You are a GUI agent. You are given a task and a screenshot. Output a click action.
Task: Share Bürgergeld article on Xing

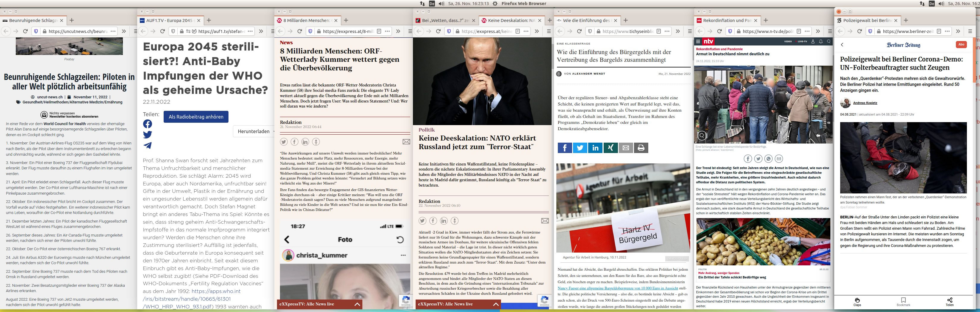(610, 148)
